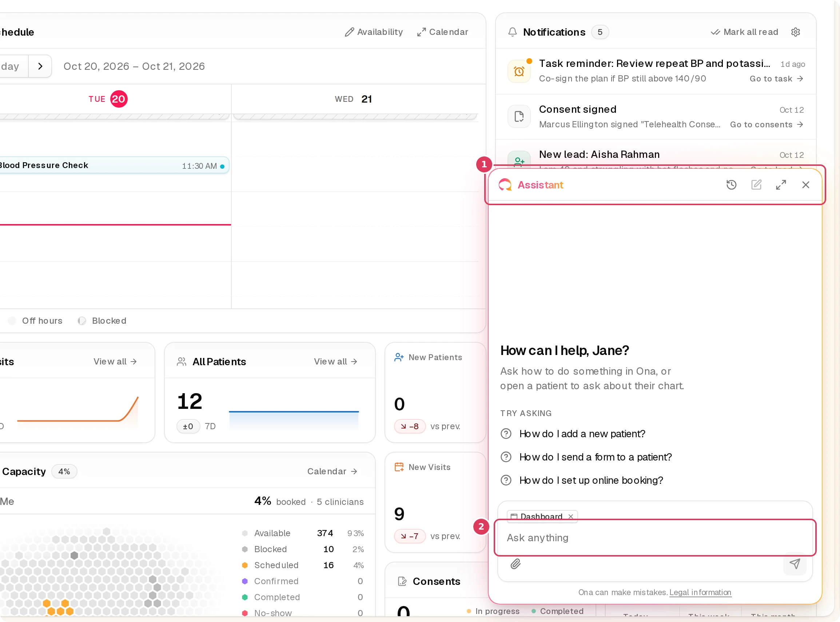Remove the Dashboard context chip
The width and height of the screenshot is (840, 622).
tap(571, 516)
